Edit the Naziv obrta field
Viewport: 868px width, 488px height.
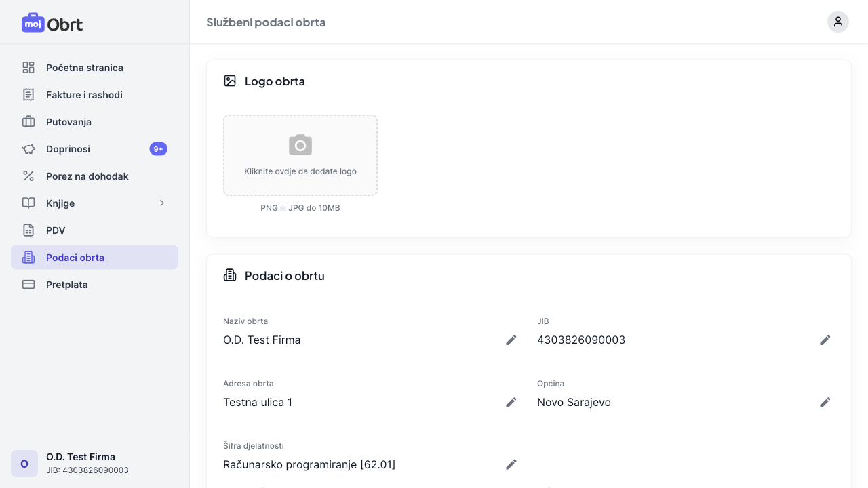511,340
